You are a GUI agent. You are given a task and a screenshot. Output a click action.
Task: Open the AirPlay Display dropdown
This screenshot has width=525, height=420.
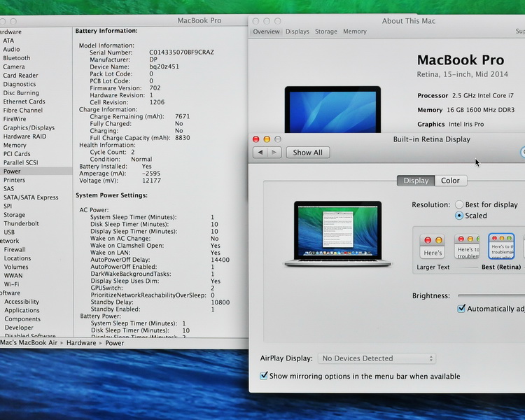[x=377, y=358]
